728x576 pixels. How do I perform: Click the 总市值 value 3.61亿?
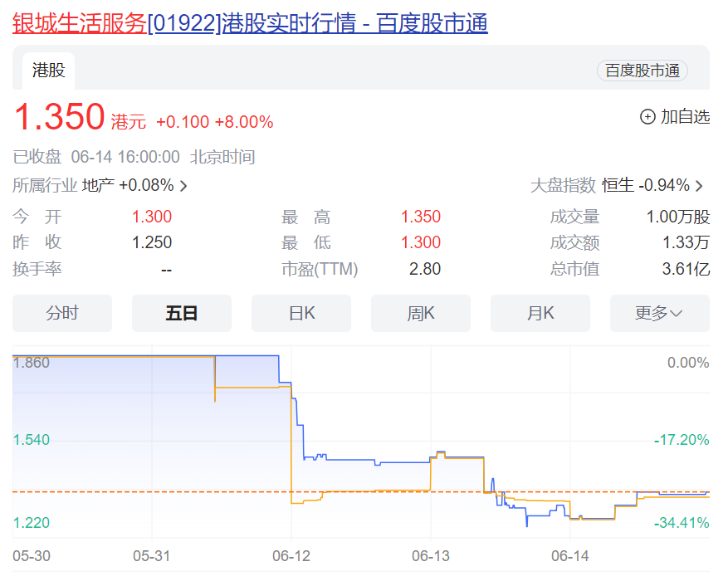click(x=686, y=269)
